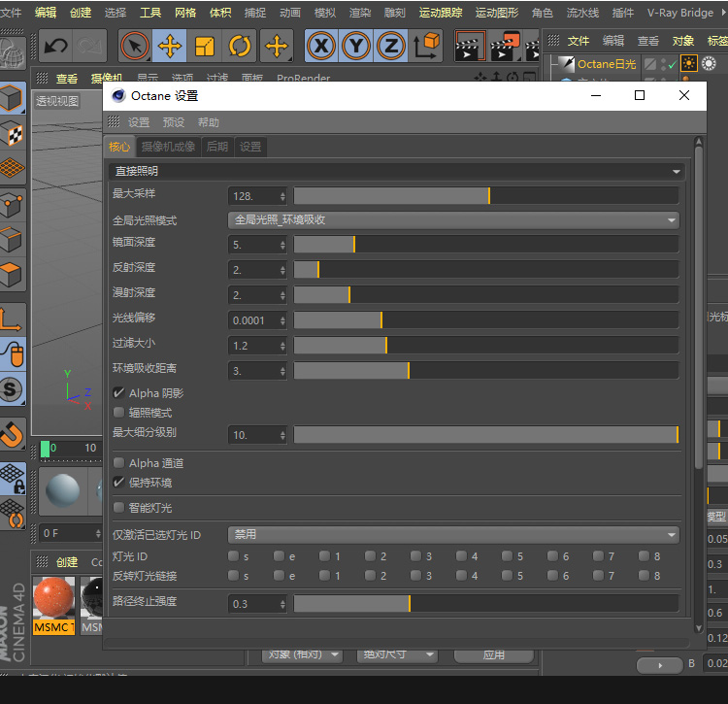Click 对象 in object manager menu

coord(683,41)
